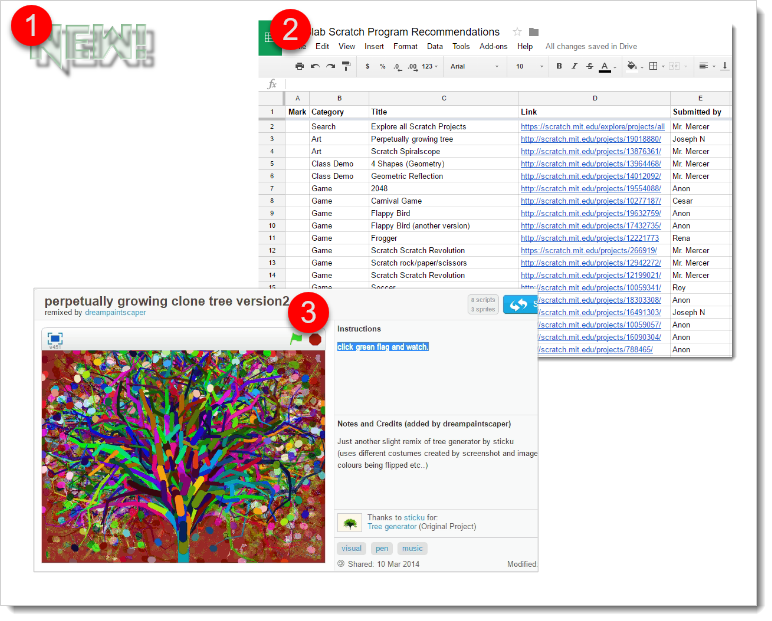
Task: Toggle italic formatting
Action: click(x=574, y=66)
